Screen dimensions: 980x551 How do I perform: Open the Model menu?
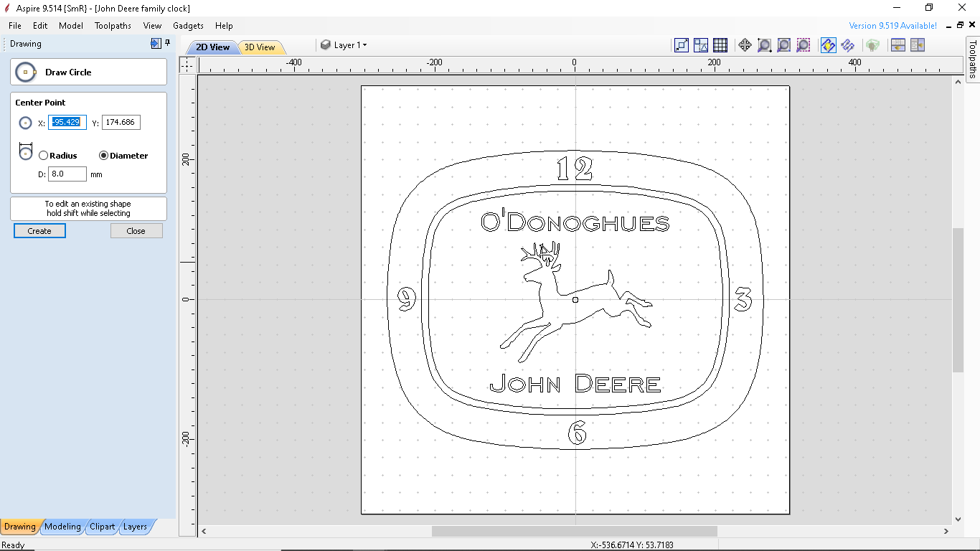[x=71, y=26]
